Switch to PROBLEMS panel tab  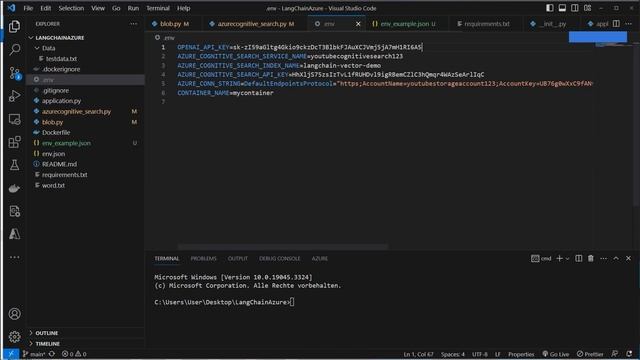pyautogui.click(x=203, y=258)
